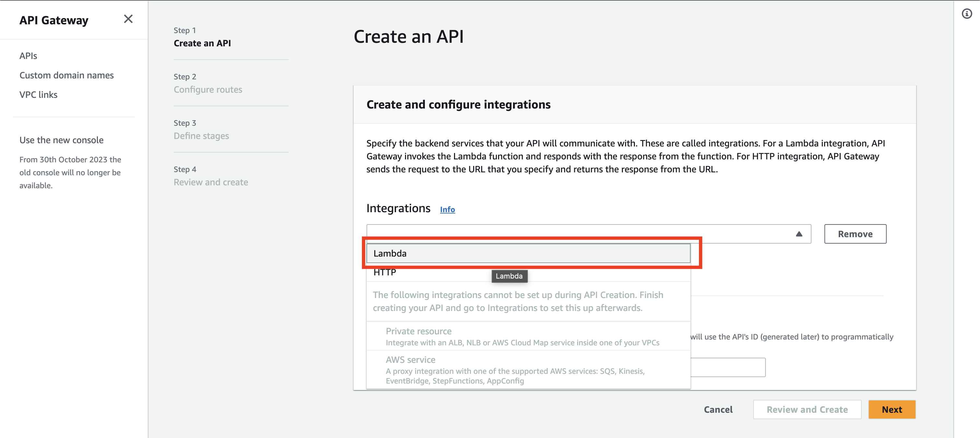Viewport: 980px width, 438px height.
Task: Open VPC links page
Action: [x=38, y=94]
